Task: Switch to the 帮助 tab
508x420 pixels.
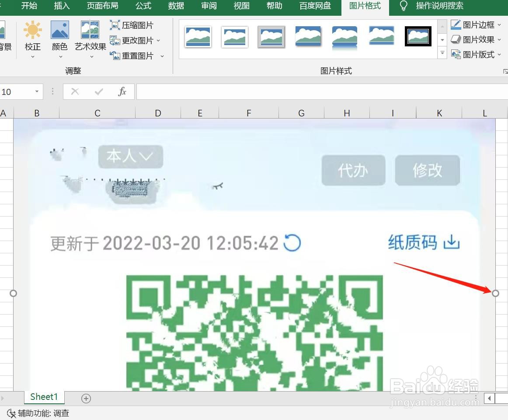Action: 274,6
